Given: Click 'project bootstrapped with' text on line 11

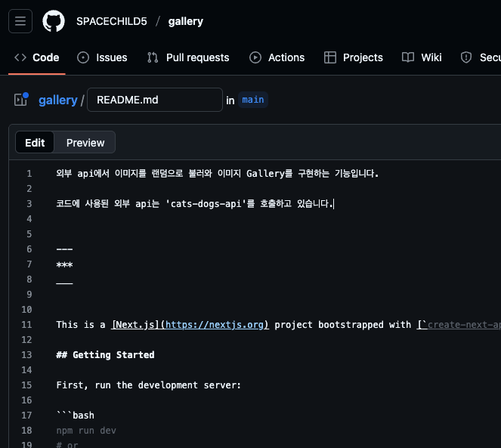Looking at the screenshot, I should [x=342, y=325].
